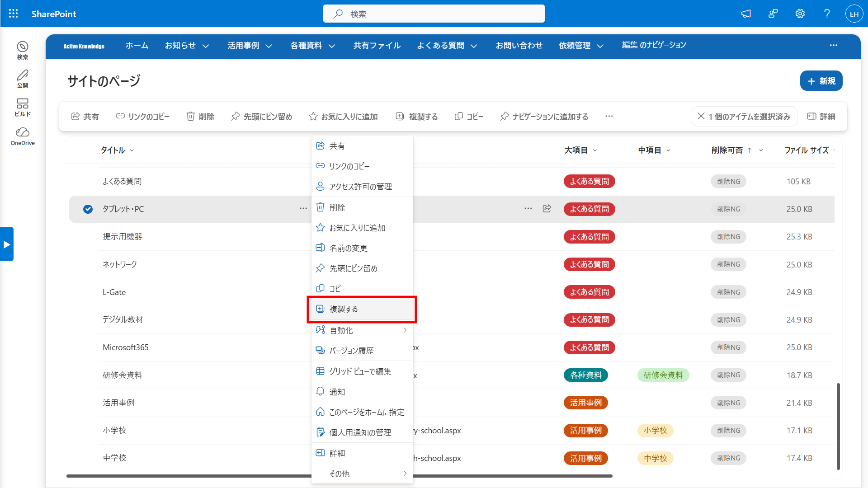
Task: Click the OneDrive icon in left sidebar
Action: click(x=23, y=136)
